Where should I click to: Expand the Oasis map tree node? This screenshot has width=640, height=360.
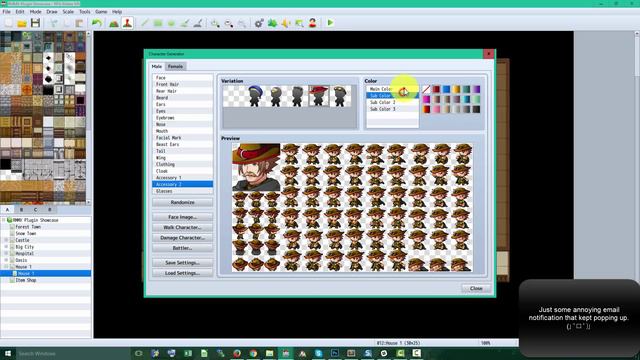[x=6, y=260]
